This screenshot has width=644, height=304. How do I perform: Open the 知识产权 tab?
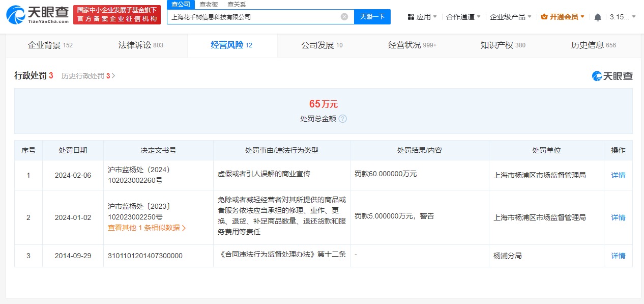tap(503, 45)
